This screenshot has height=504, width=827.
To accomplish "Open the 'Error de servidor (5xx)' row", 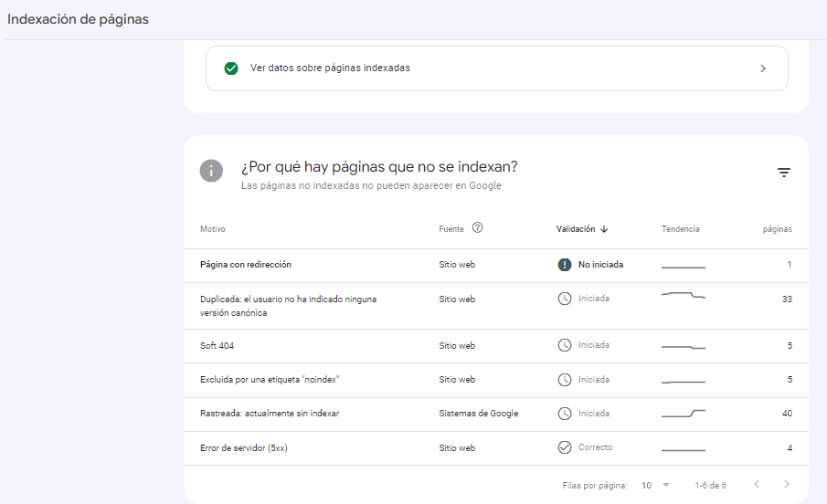I will [x=496, y=448].
